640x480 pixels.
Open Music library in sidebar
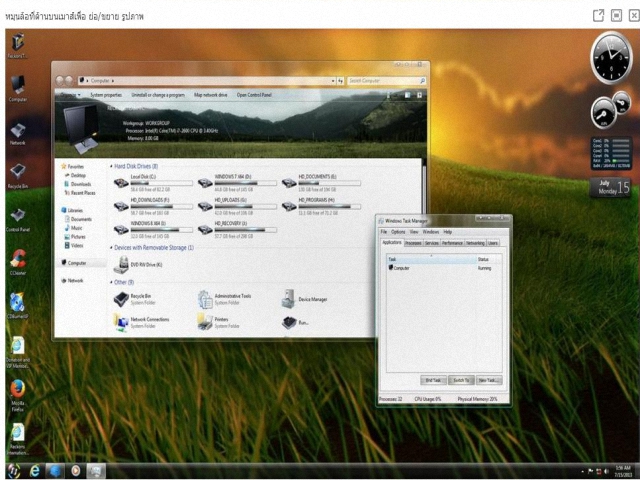coord(73,228)
